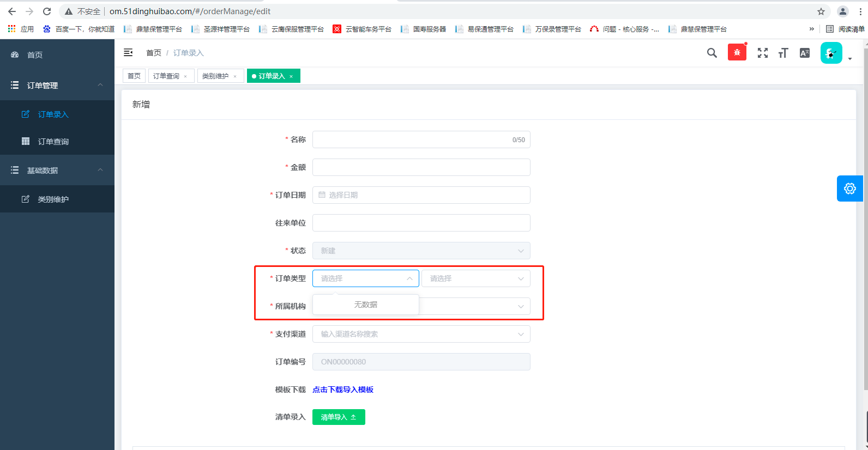
Task: Open the blue settings gear panel
Action: pyautogui.click(x=850, y=188)
